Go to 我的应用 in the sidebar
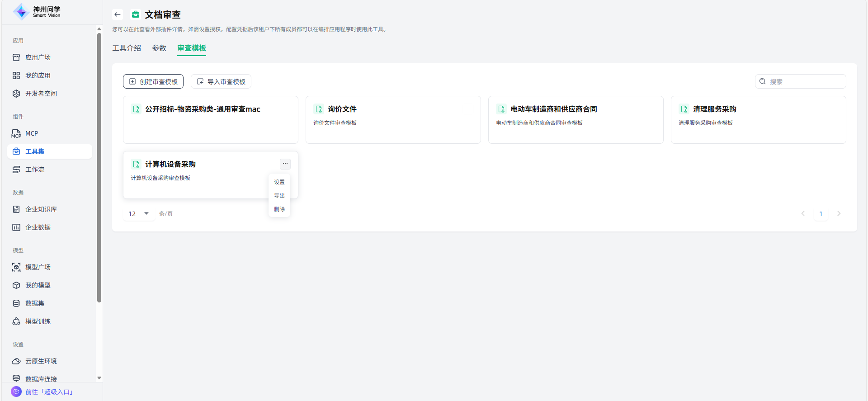Image resolution: width=868 pixels, height=401 pixels. [x=38, y=75]
